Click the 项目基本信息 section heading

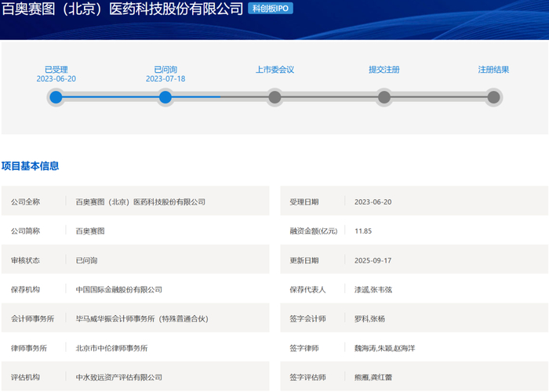[x=30, y=165]
